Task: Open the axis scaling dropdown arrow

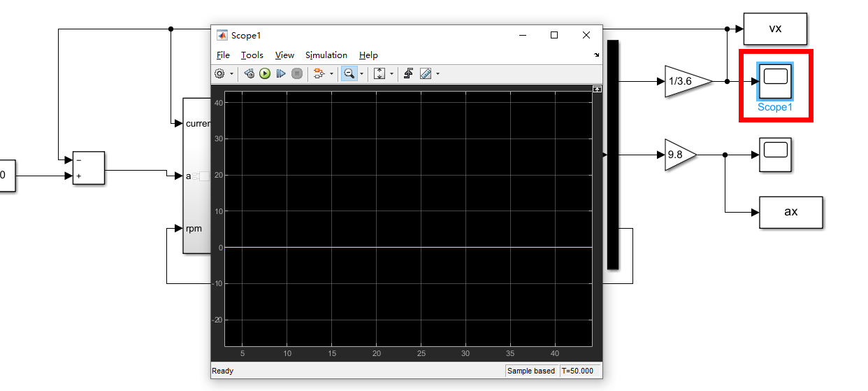Action: (391, 73)
